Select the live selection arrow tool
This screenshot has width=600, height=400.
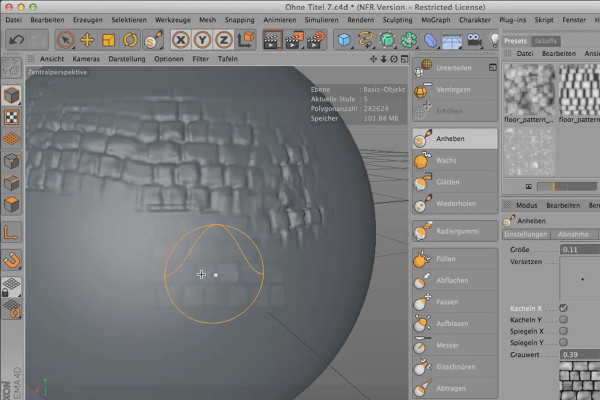65,40
